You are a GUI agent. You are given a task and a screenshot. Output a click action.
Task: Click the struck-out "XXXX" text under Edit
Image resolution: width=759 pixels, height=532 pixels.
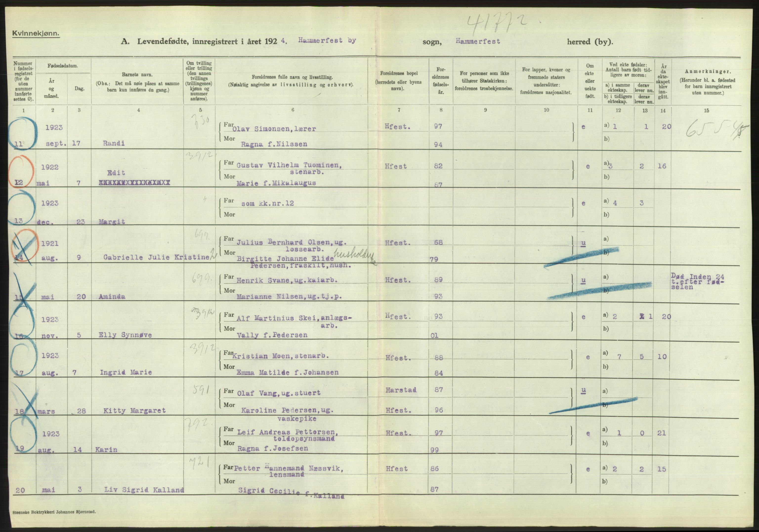pos(134,182)
